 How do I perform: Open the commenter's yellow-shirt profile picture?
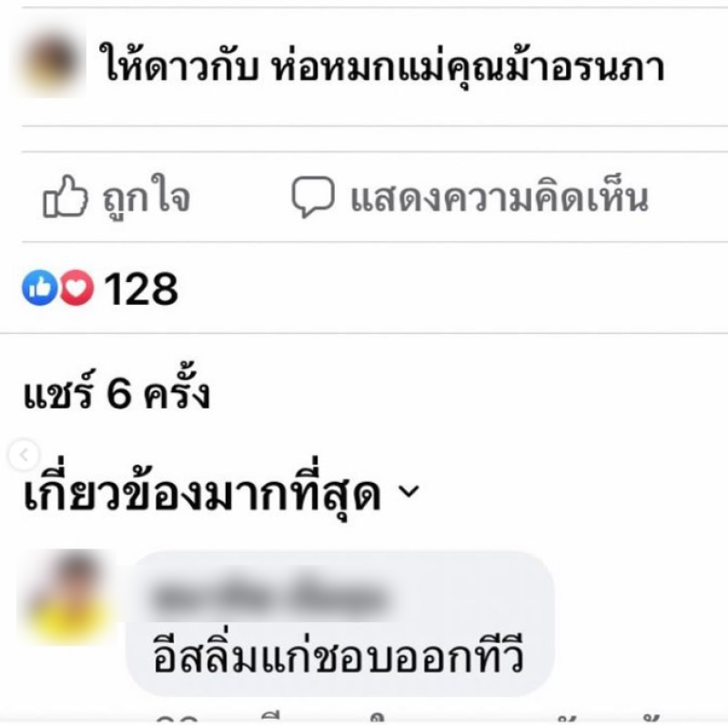point(67,597)
